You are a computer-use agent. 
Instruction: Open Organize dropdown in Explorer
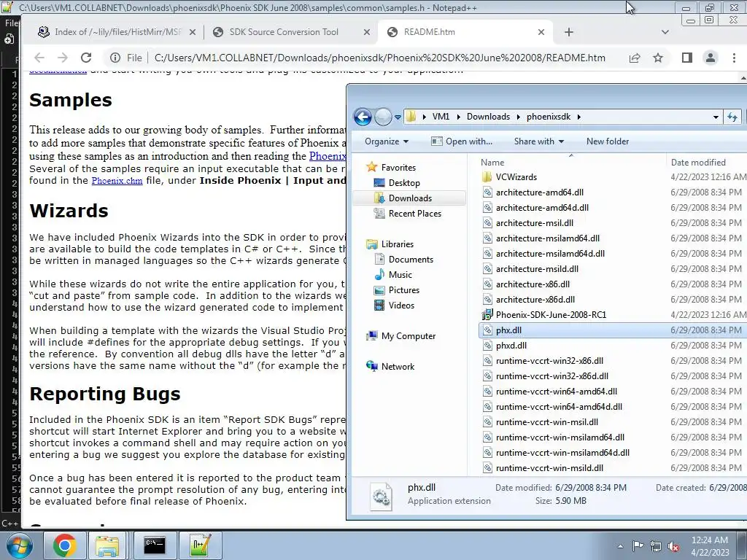387,141
